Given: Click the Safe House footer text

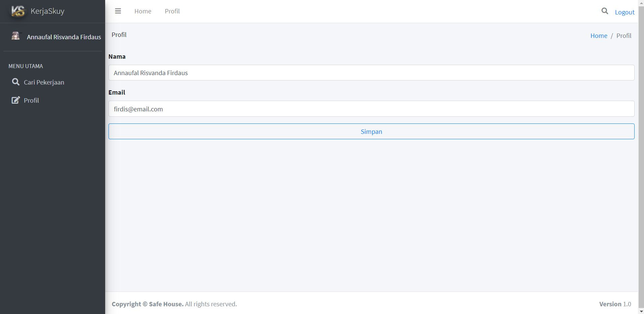Looking at the screenshot, I should point(166,304).
